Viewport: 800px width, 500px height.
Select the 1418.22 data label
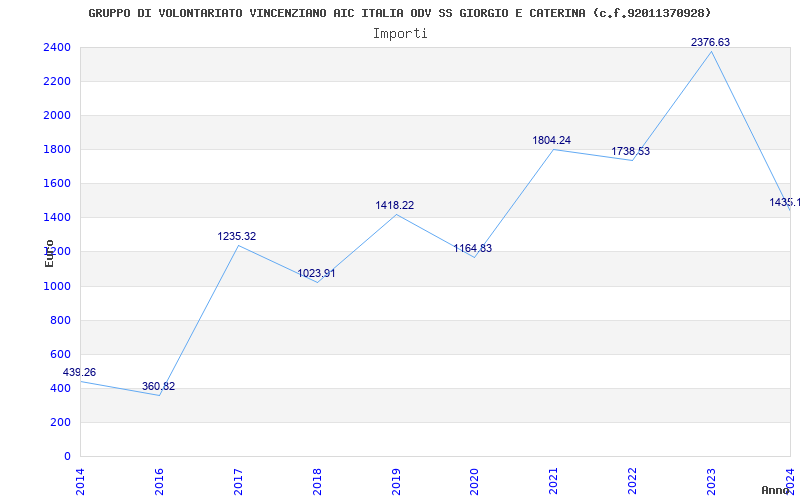click(x=394, y=206)
